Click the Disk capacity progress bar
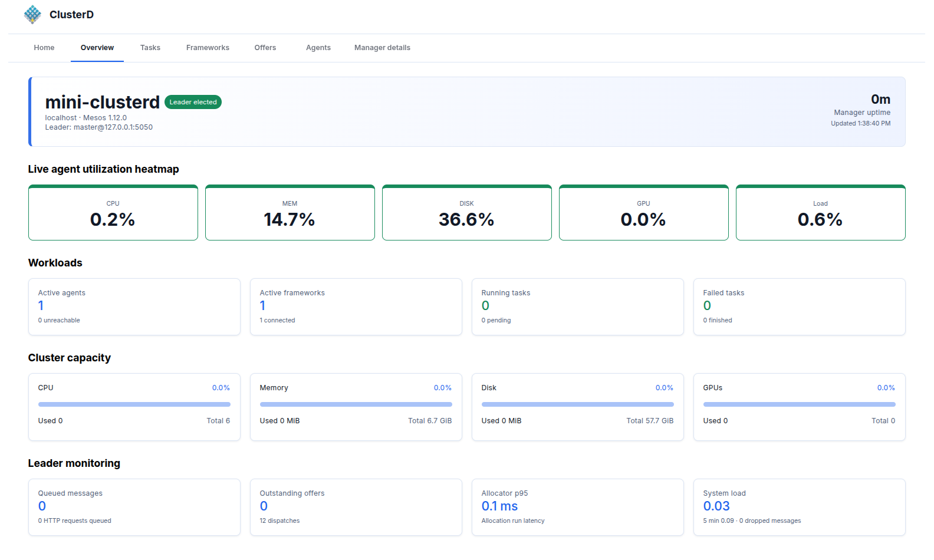This screenshot has height=560, width=934. coord(578,404)
